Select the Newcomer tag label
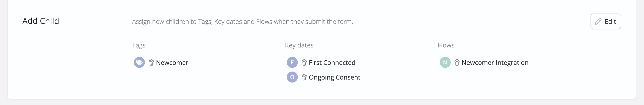Screen dimensions: 644x105 coord(172,62)
